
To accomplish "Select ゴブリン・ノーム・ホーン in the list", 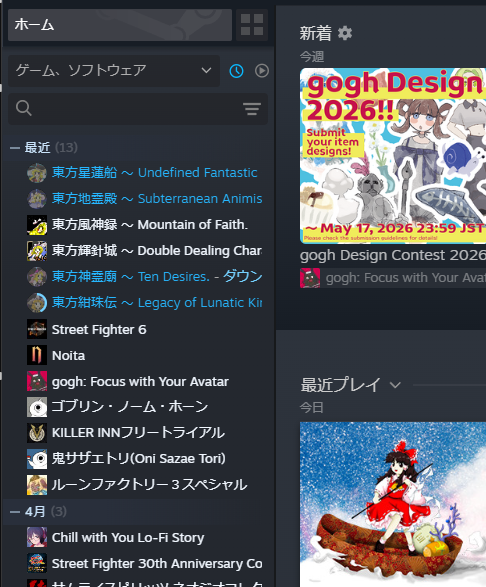I will pos(130,407).
